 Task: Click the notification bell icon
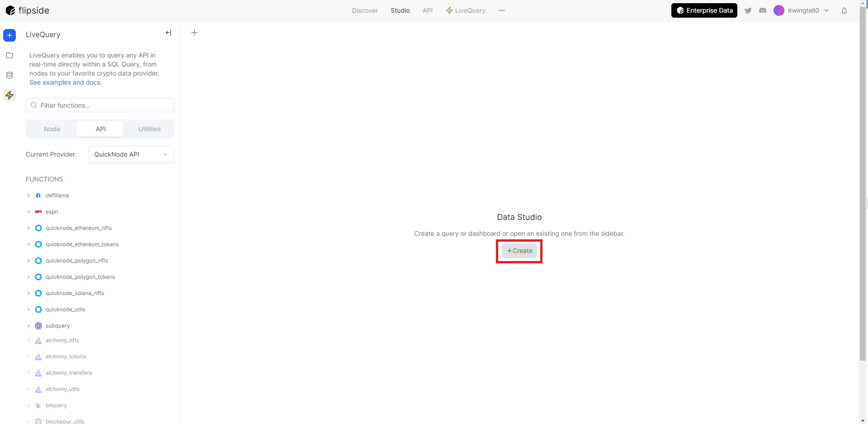click(x=844, y=10)
